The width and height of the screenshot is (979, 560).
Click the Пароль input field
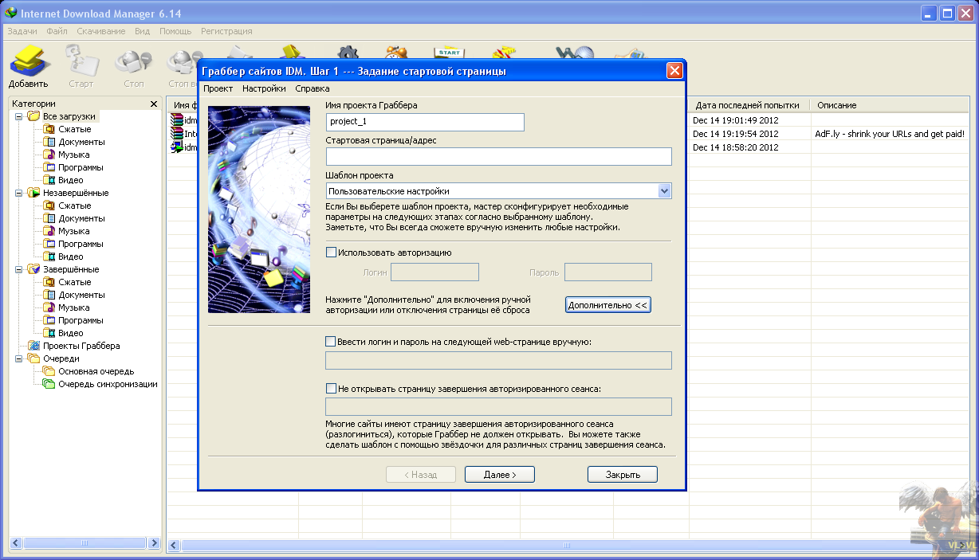coord(608,272)
